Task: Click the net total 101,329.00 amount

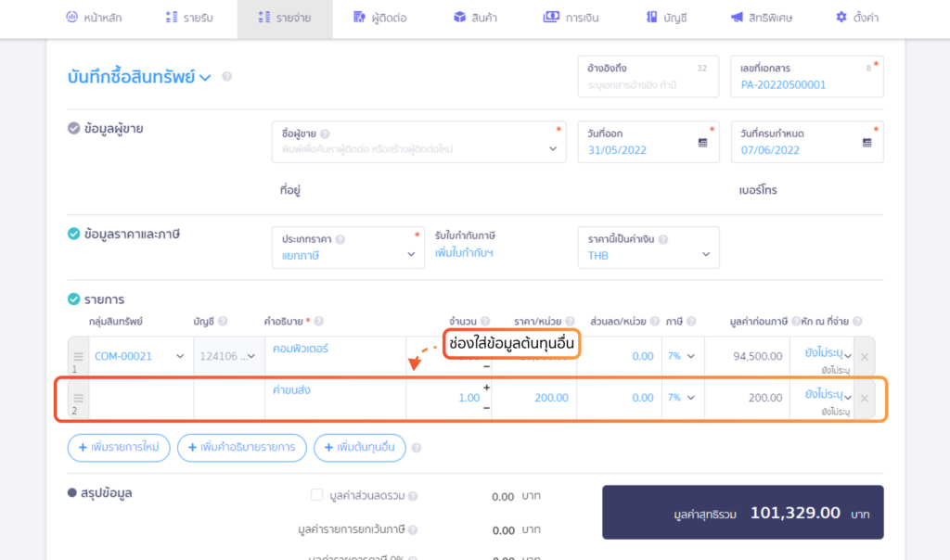Action: (795, 514)
